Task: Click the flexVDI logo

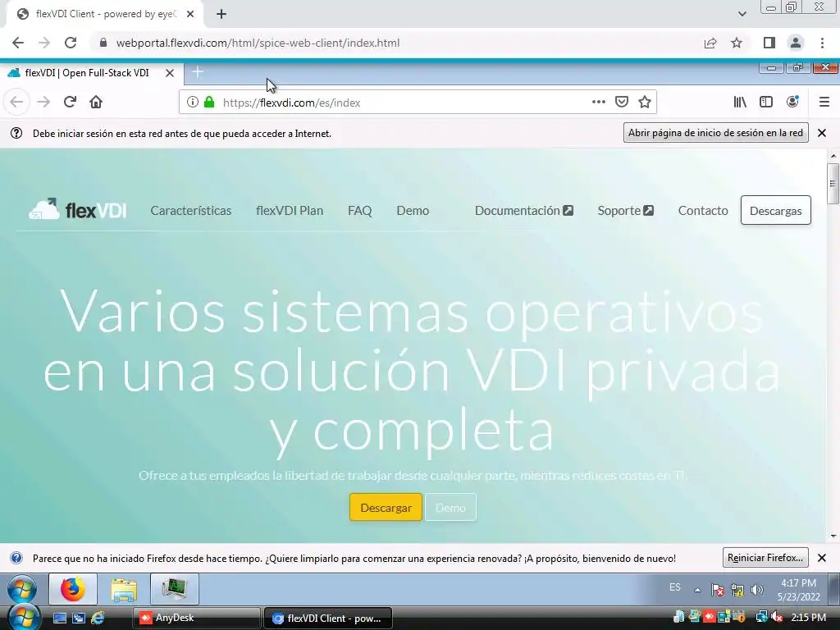Action: click(x=78, y=210)
